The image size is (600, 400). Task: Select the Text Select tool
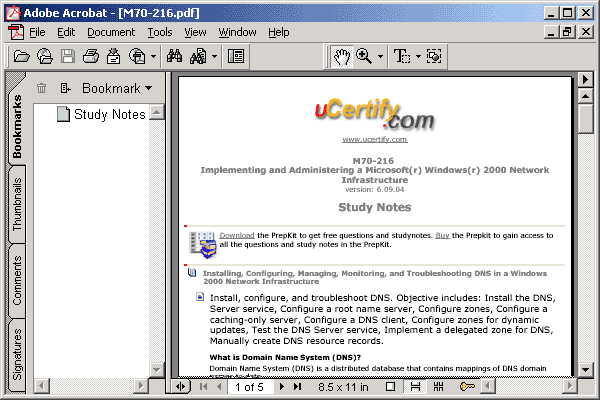[x=402, y=57]
